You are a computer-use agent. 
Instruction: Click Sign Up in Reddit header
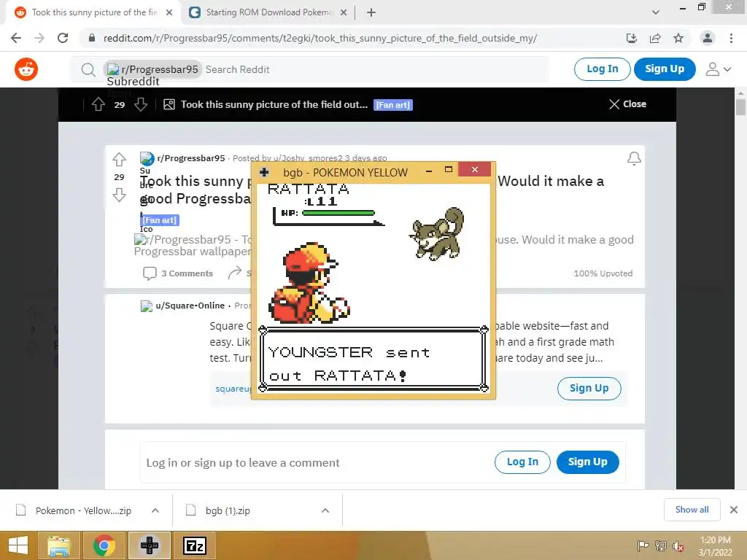tap(665, 69)
